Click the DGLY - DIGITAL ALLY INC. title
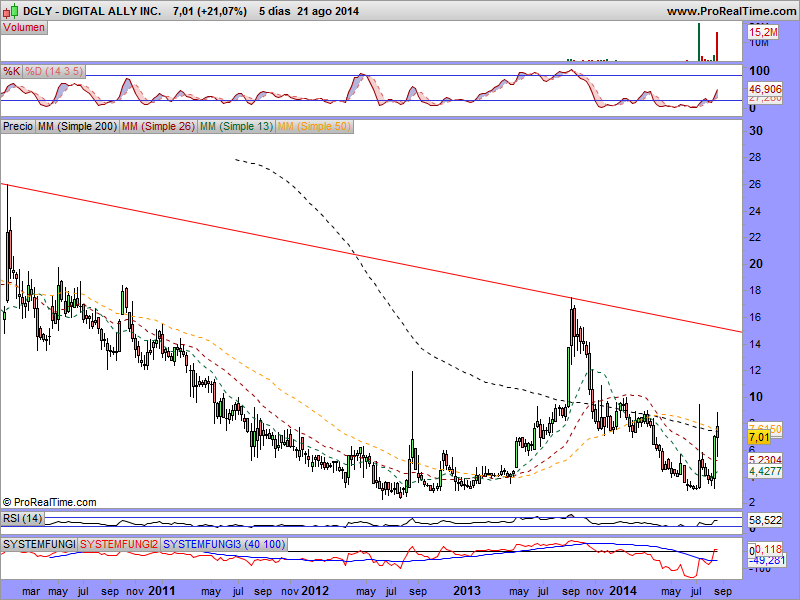The height and width of the screenshot is (600, 800). (92, 11)
